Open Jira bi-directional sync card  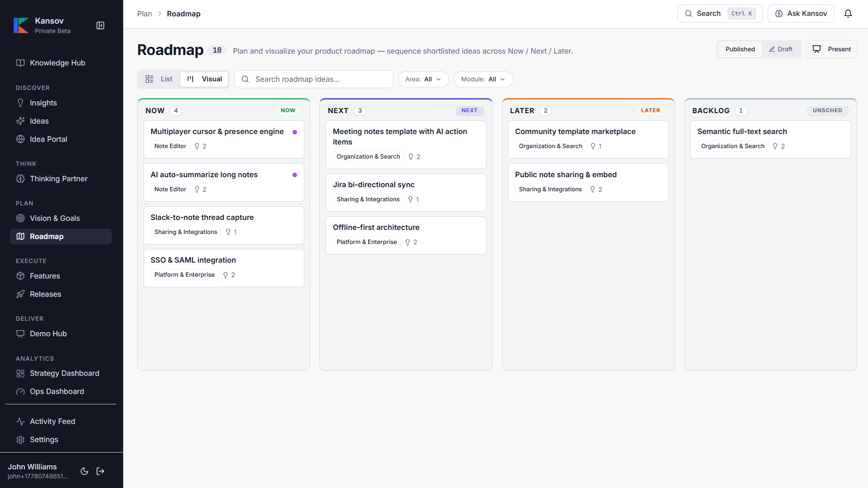[x=406, y=193]
